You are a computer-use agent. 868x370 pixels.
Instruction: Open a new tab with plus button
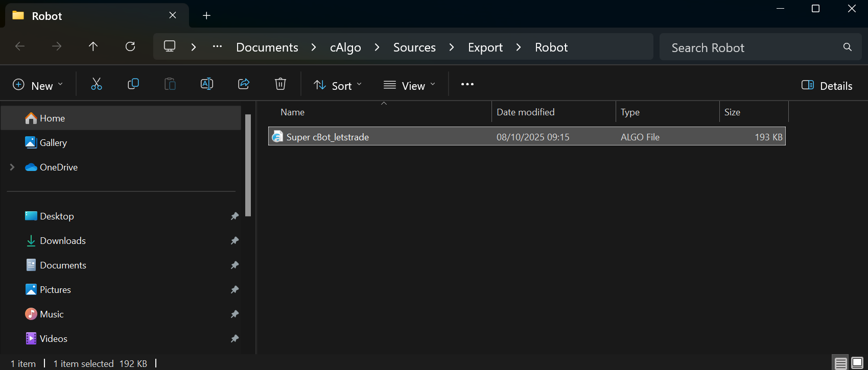[206, 16]
